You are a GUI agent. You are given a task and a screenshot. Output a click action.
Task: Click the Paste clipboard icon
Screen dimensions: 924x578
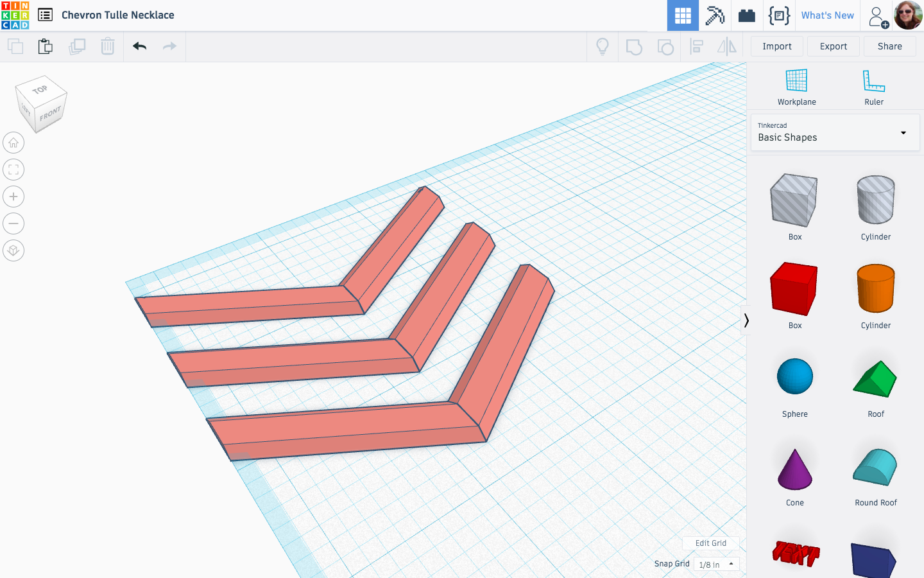click(46, 46)
